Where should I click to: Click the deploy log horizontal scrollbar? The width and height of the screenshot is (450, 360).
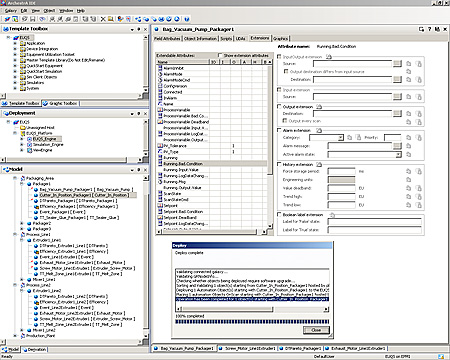pos(252,309)
